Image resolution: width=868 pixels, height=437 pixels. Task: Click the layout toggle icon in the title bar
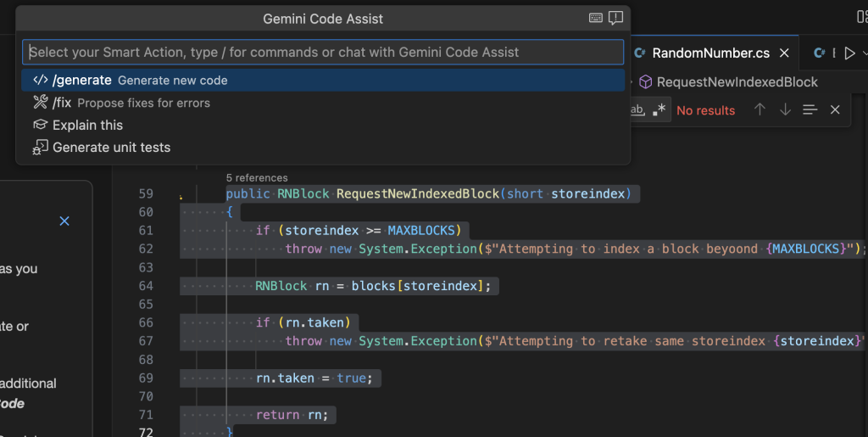pyautogui.click(x=862, y=17)
